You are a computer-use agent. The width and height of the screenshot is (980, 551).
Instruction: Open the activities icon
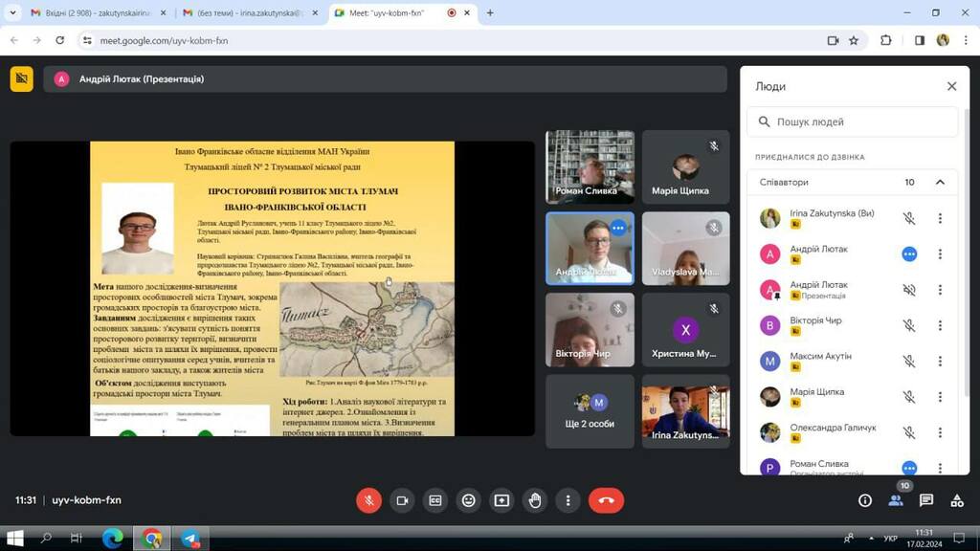[957, 500]
